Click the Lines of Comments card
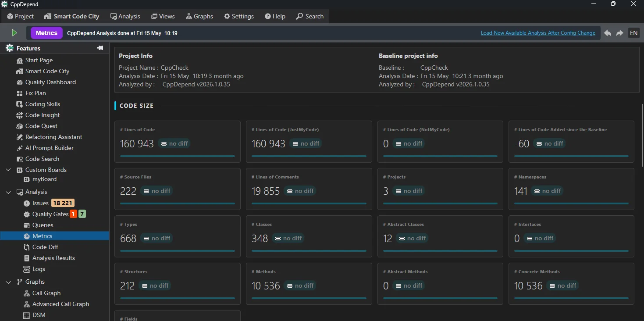 (x=309, y=189)
